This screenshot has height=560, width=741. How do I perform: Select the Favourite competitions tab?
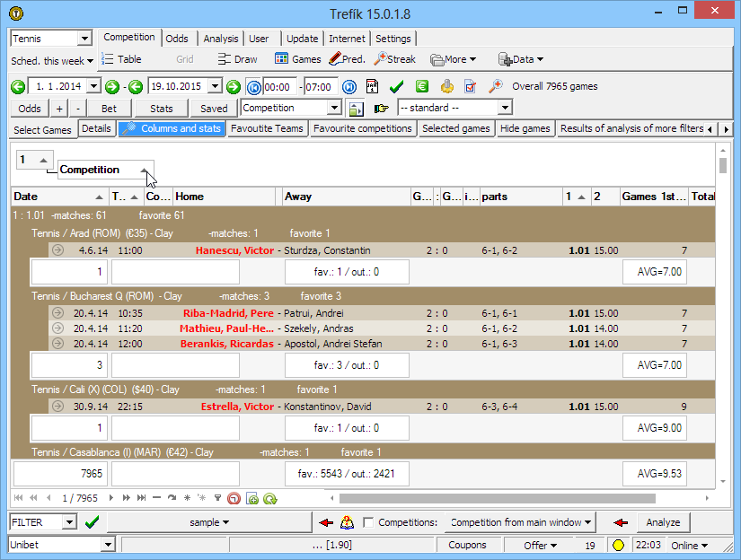pos(363,128)
